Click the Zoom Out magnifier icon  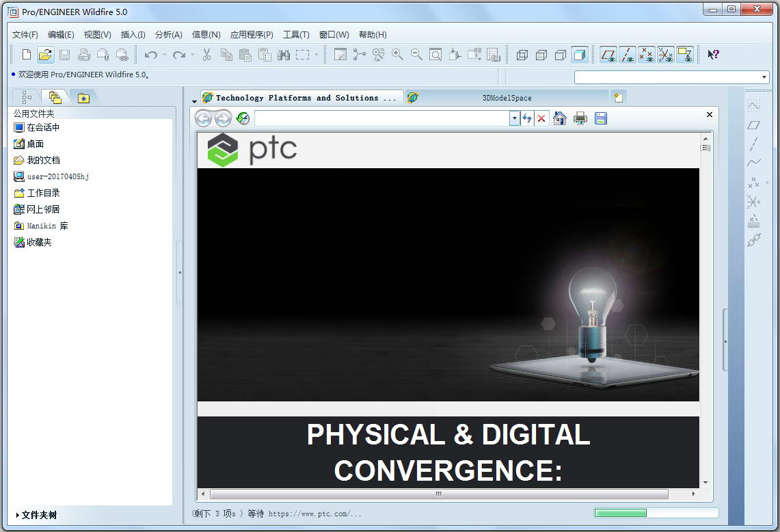[x=416, y=55]
